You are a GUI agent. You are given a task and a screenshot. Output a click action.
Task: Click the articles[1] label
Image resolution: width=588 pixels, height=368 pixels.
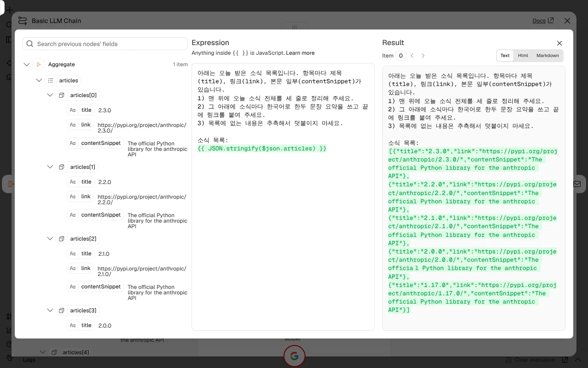point(83,167)
